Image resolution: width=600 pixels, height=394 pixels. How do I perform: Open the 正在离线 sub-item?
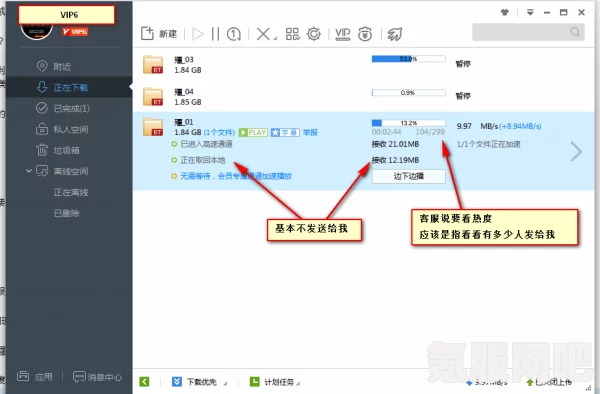(71, 192)
